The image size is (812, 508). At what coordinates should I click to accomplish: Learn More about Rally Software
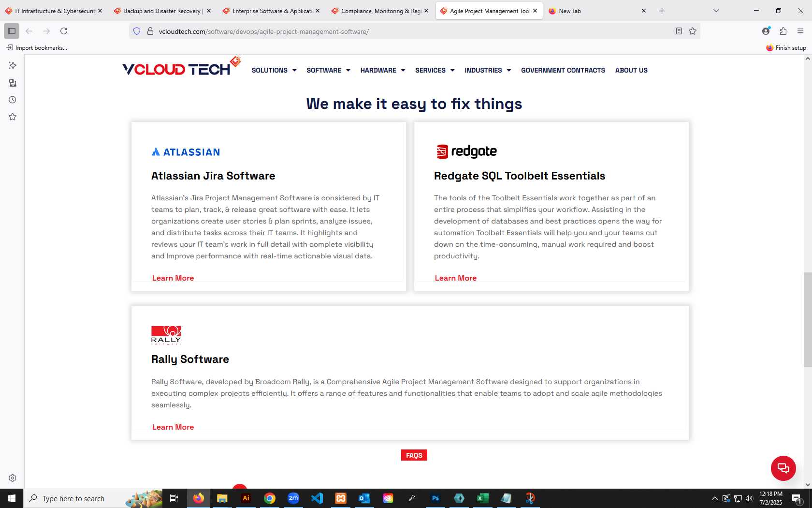coord(173,427)
